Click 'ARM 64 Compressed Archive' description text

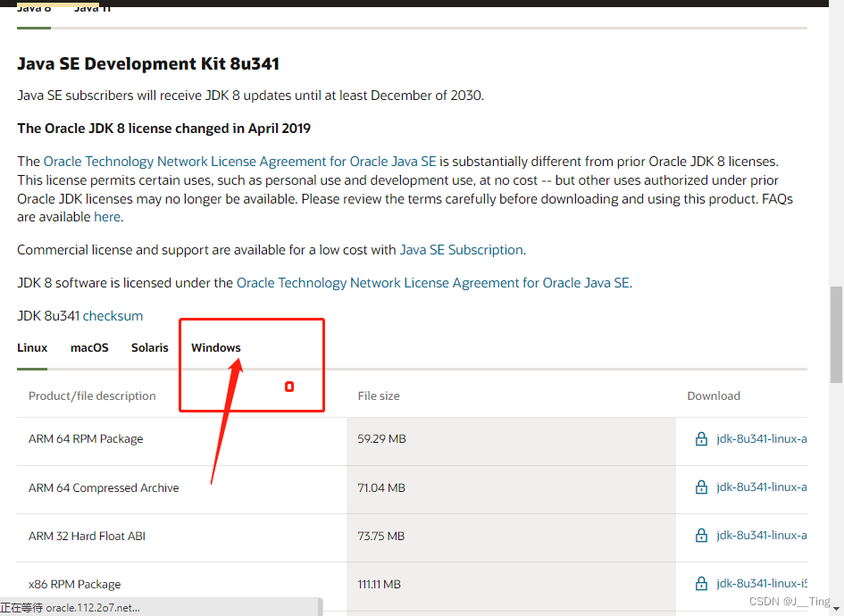[104, 488]
